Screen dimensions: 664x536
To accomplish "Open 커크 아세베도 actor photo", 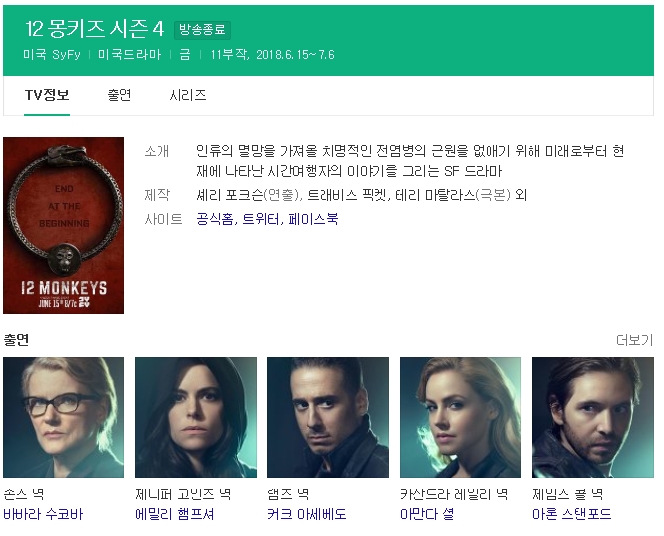I will pyautogui.click(x=328, y=417).
